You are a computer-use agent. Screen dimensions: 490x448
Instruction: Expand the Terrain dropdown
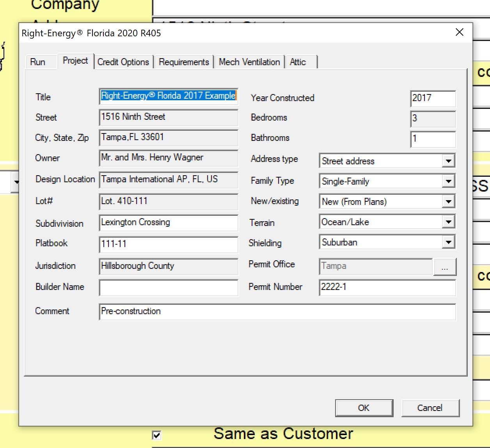449,222
